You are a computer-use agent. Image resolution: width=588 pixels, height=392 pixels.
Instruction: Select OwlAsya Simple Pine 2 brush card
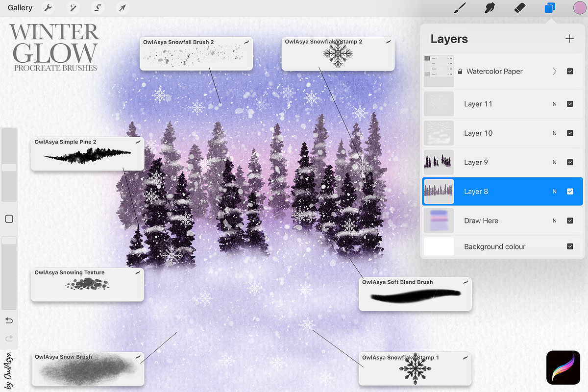pyautogui.click(x=88, y=154)
